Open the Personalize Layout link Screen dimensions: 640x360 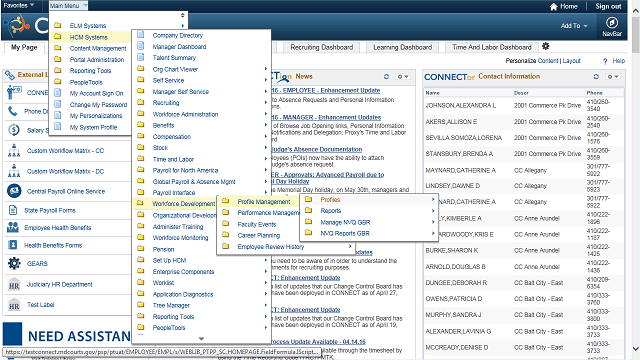click(571, 61)
